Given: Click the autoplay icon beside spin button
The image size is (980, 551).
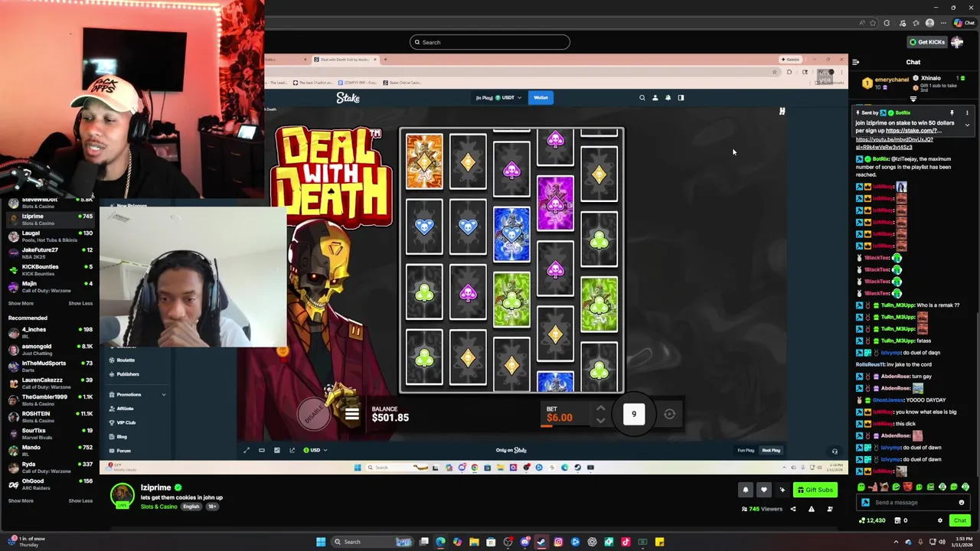Looking at the screenshot, I should click(670, 414).
